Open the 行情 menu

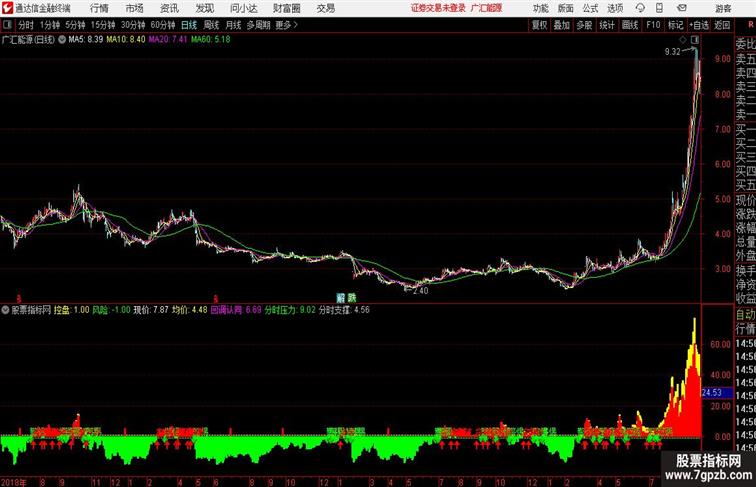click(99, 8)
